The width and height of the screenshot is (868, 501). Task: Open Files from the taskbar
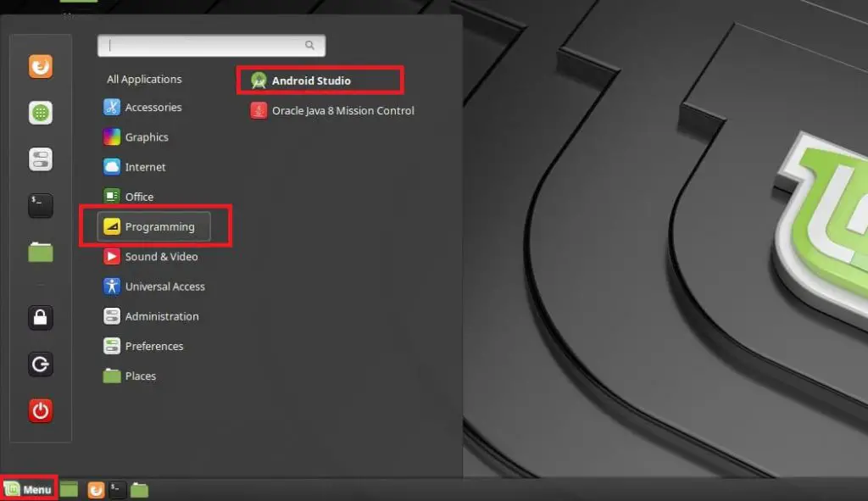[x=140, y=490]
